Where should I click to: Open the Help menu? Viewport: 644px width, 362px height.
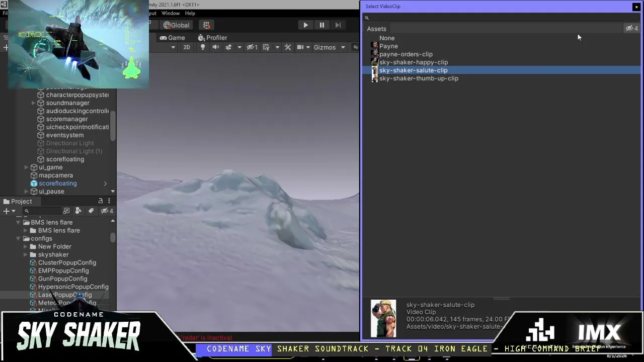pyautogui.click(x=190, y=13)
